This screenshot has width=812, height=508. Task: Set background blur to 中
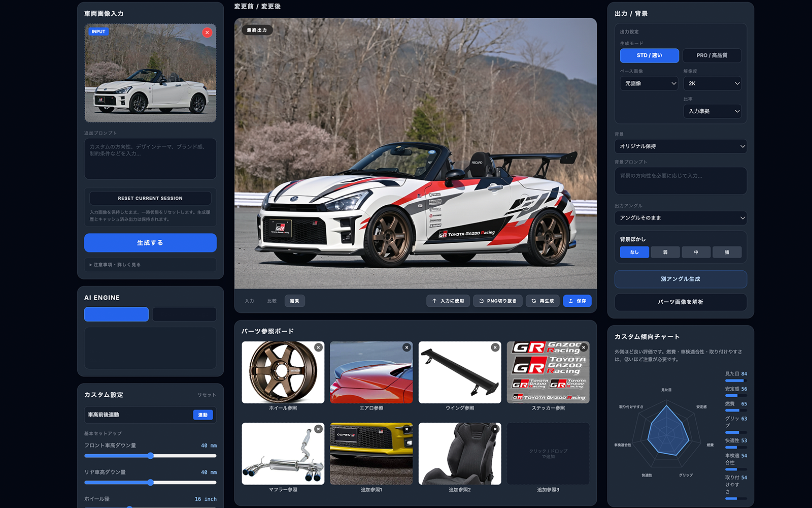click(696, 252)
